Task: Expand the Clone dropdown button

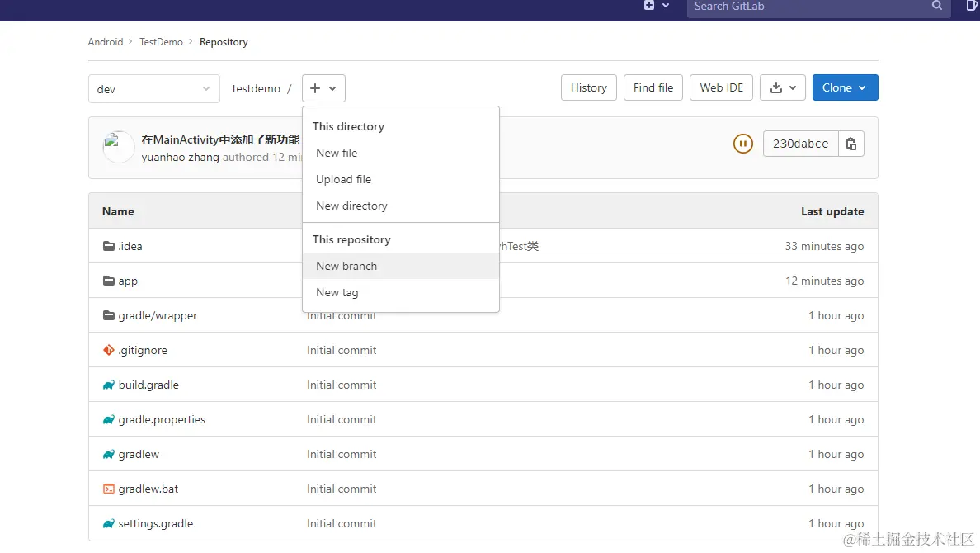Action: pyautogui.click(x=845, y=87)
